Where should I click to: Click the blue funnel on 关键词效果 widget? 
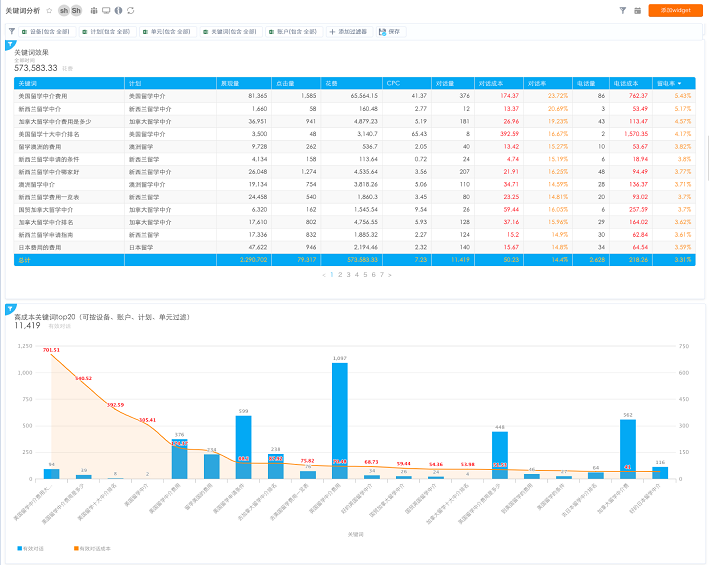[10, 45]
